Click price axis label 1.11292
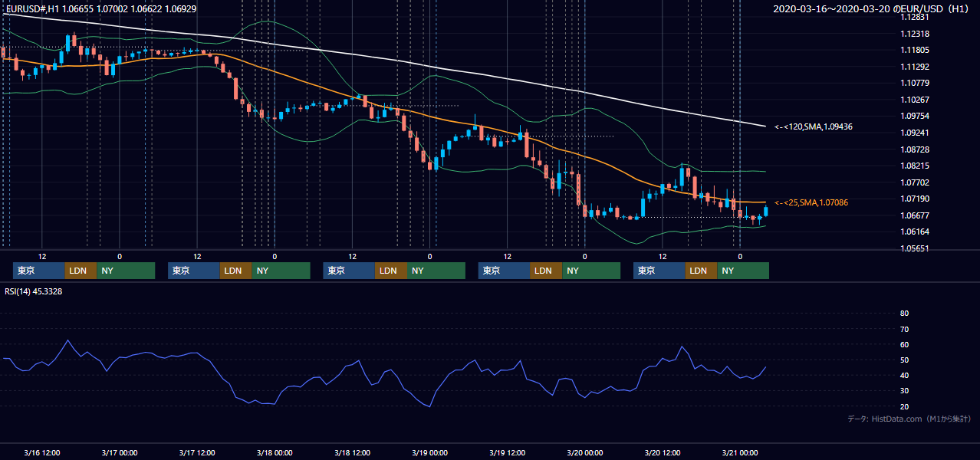Viewport: 980px width, 460px height. coord(915,67)
